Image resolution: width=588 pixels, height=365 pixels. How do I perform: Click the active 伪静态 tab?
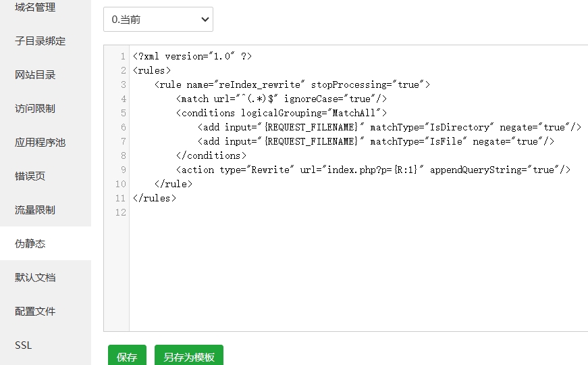click(x=30, y=244)
